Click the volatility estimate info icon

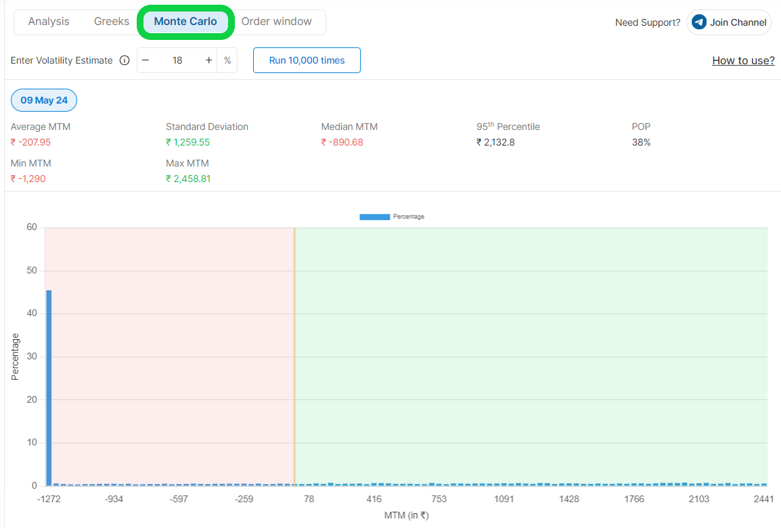click(125, 60)
